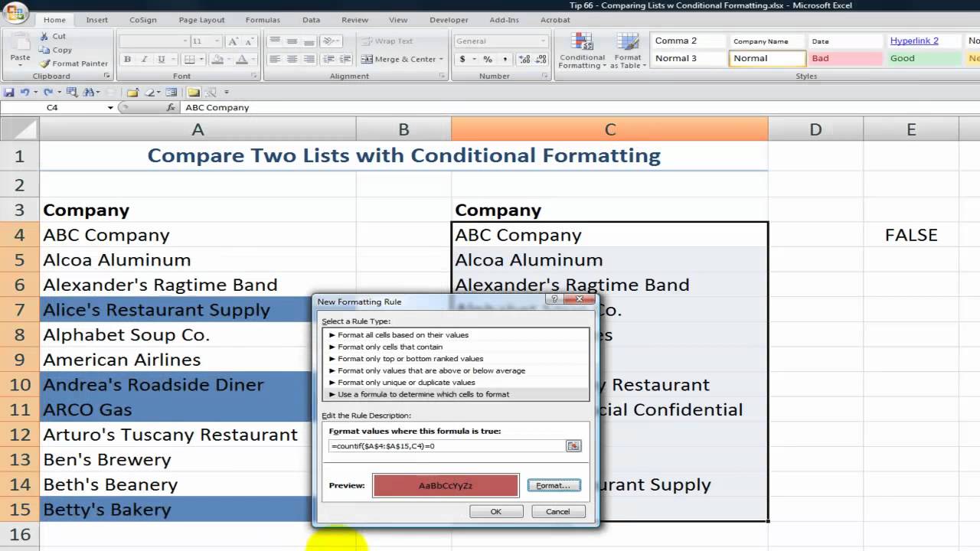Click the Middle Align icon
This screenshot has height=551, width=980.
pos(292,41)
